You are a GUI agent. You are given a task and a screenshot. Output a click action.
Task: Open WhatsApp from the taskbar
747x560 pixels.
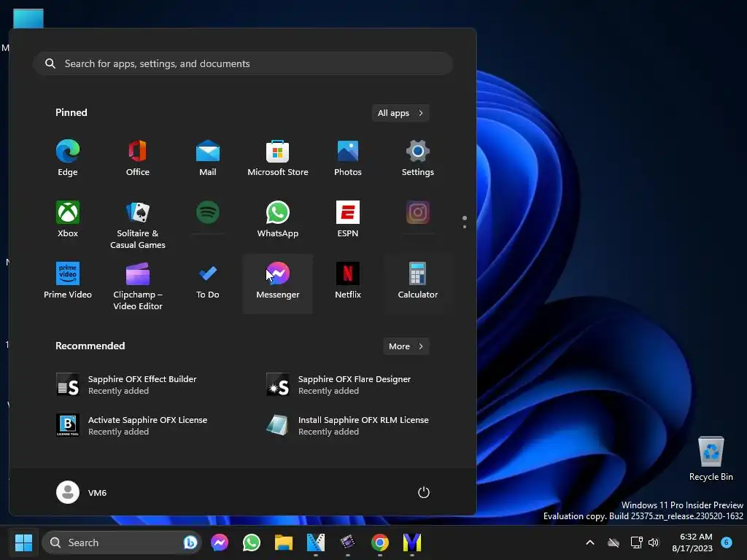[252, 542]
